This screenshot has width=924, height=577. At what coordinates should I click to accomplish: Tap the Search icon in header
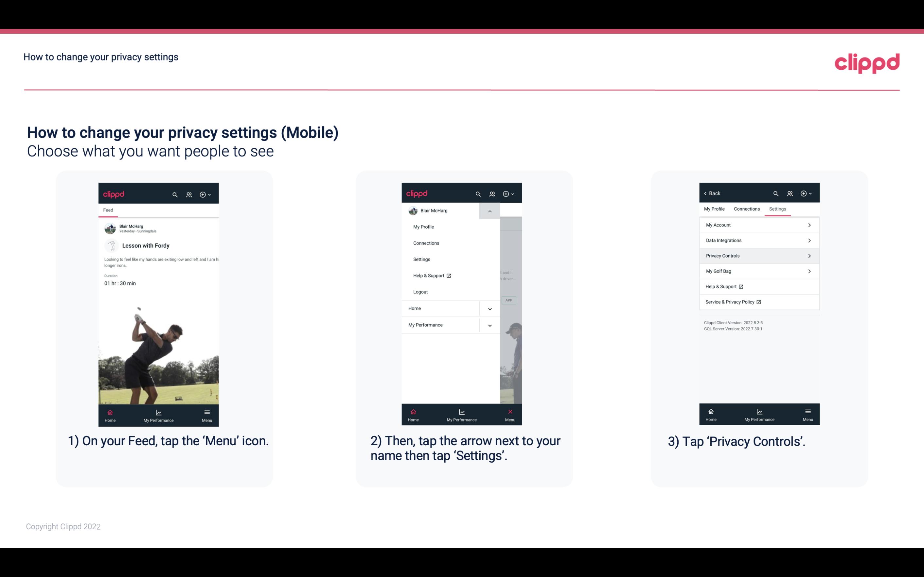coord(175,194)
